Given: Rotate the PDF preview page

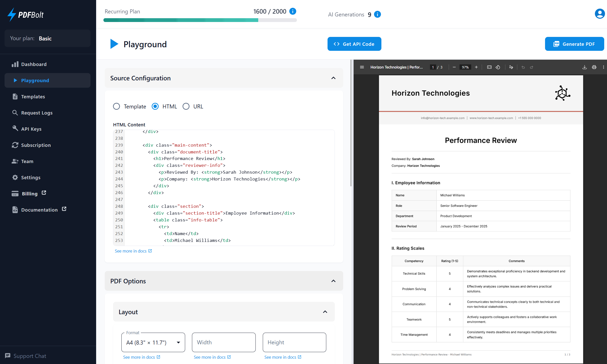Looking at the screenshot, I should click(x=498, y=67).
